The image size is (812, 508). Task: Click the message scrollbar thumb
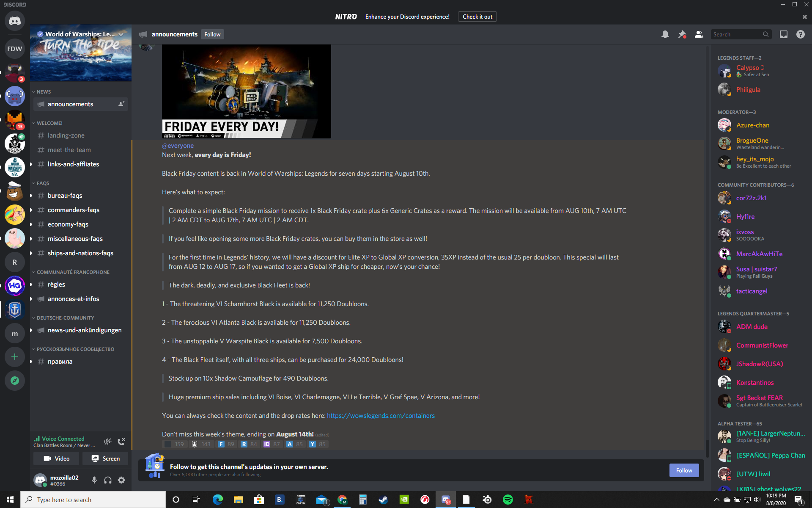coord(707,448)
